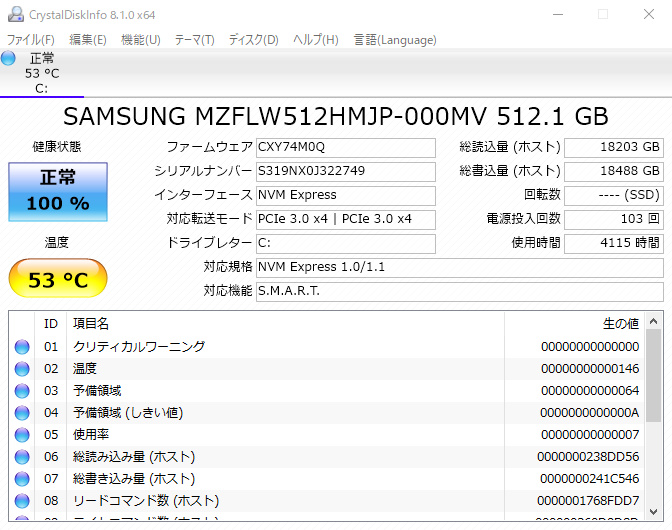Click status orb for ID 01 クリティカルワーニング
The height and width of the screenshot is (530, 672).
pos(22,347)
